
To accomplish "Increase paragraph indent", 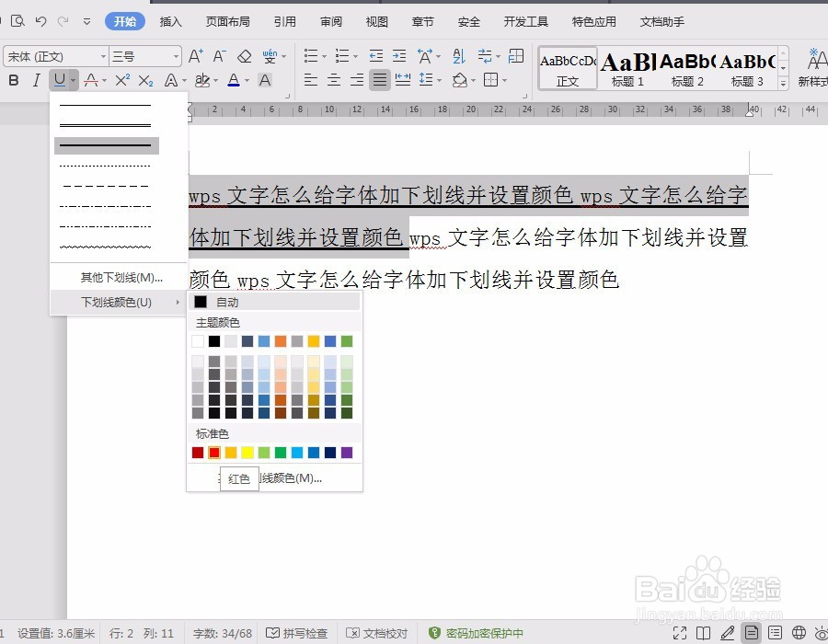I will pyautogui.click(x=399, y=56).
